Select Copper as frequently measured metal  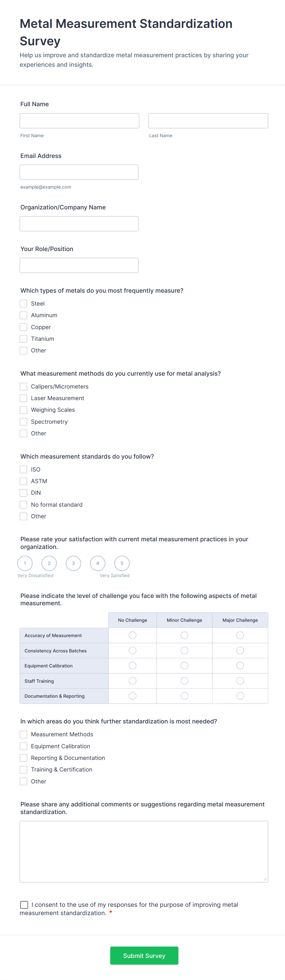coord(23,327)
